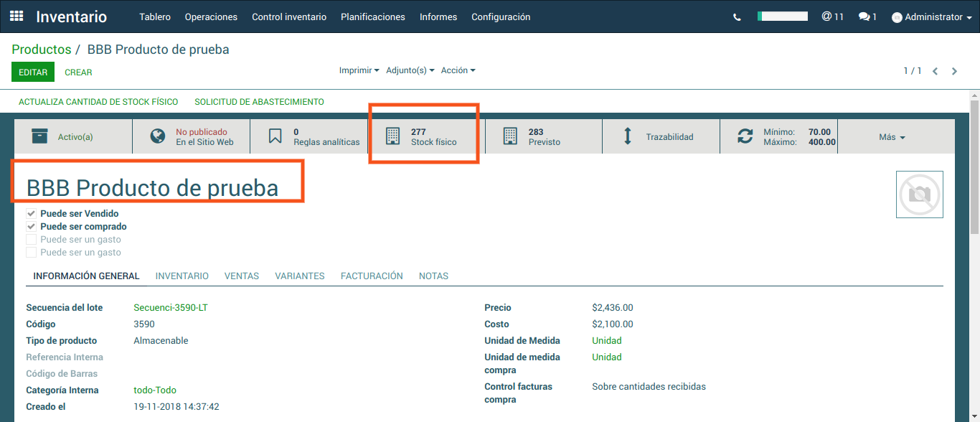This screenshot has height=422, width=980.
Task: Click the product image placeholder
Action: tap(919, 194)
